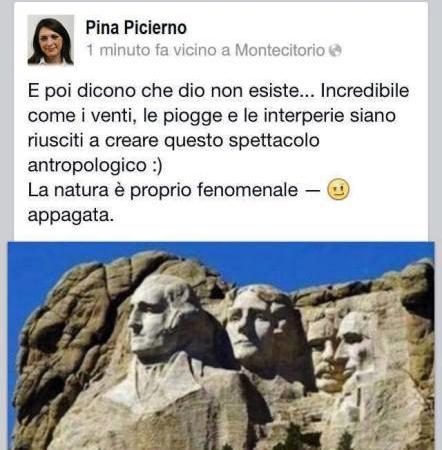The height and width of the screenshot is (450, 442).
Task: Open the Montecitorio location link
Action: coord(280,50)
